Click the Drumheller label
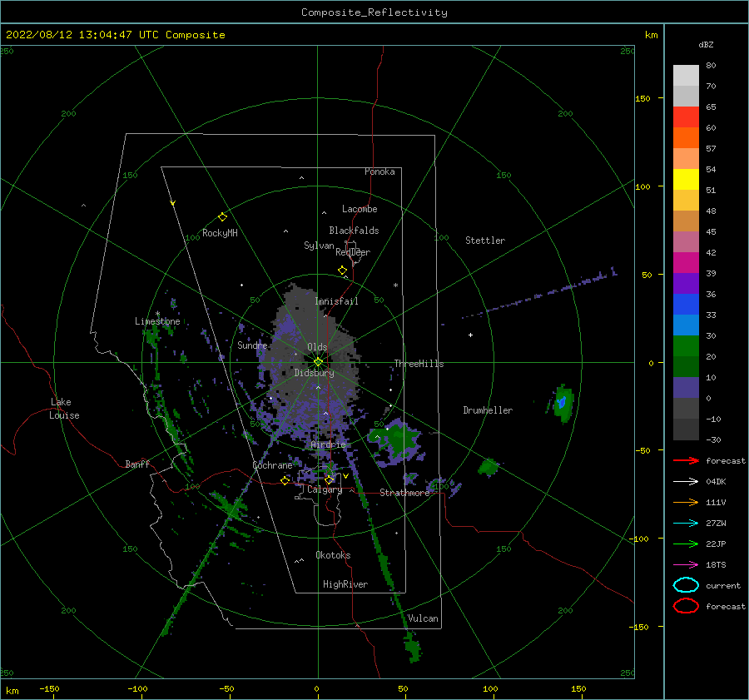Viewport: 749px width, 700px height. pyautogui.click(x=488, y=410)
